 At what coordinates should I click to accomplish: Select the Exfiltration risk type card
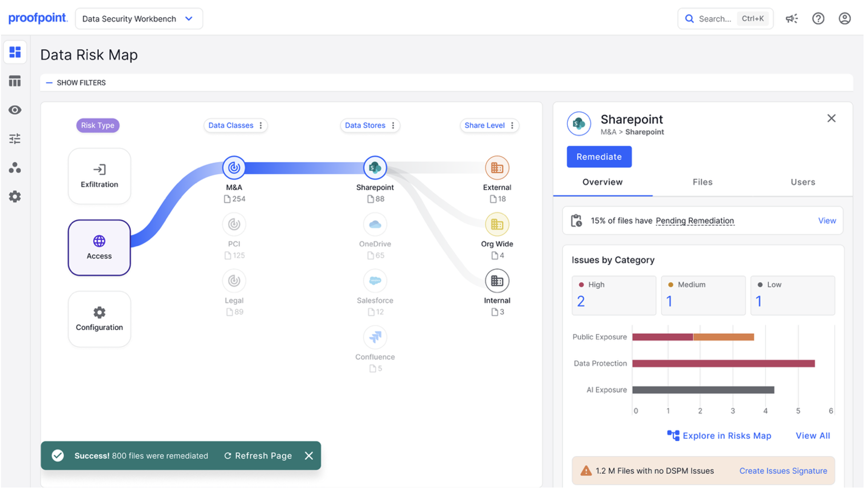99,176
